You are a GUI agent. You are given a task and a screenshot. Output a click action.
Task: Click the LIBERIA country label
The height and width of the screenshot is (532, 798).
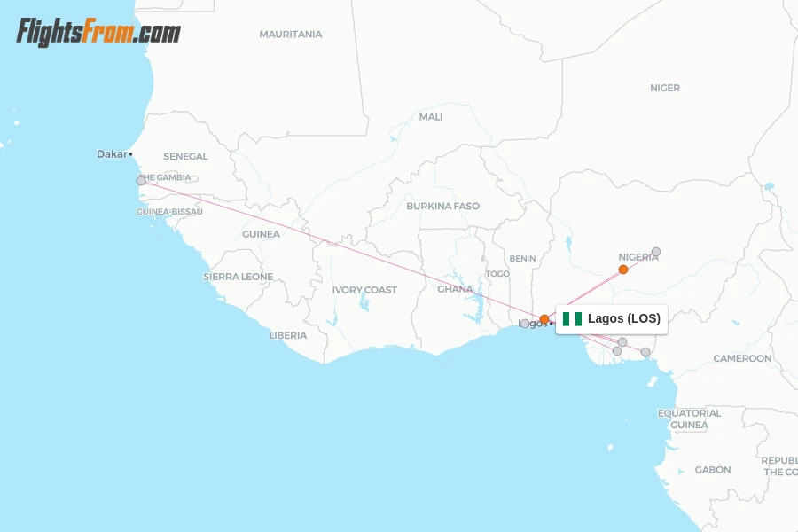[x=288, y=335]
